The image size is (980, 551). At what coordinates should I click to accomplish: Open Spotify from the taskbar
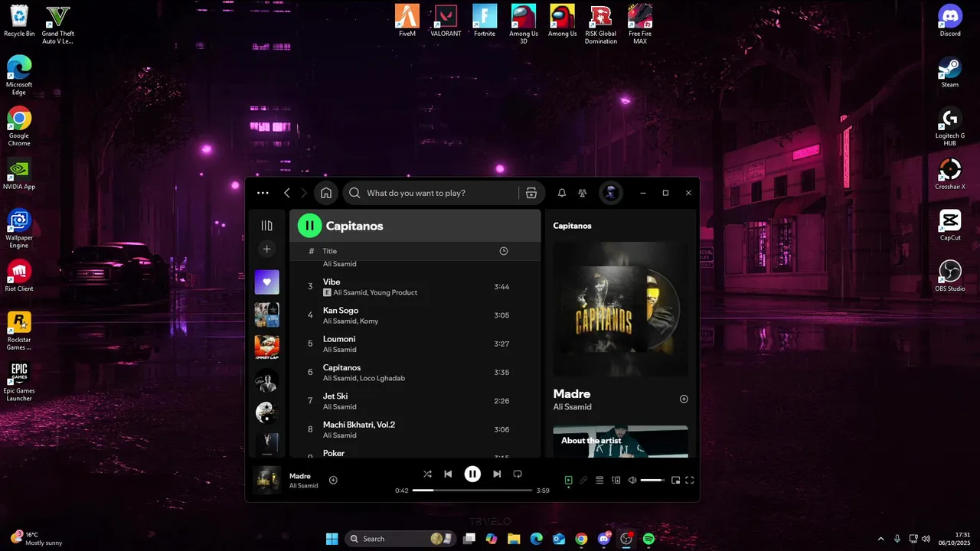[648, 539]
